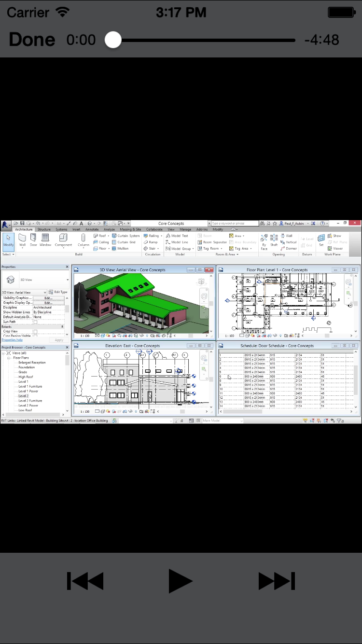Open the Revit application menu
Viewport: 362px width, 644px height.
coord(6,225)
